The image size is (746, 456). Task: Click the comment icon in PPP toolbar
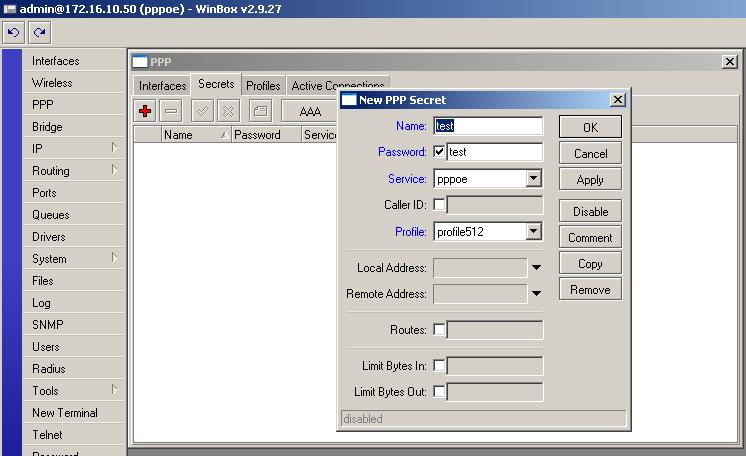(259, 111)
